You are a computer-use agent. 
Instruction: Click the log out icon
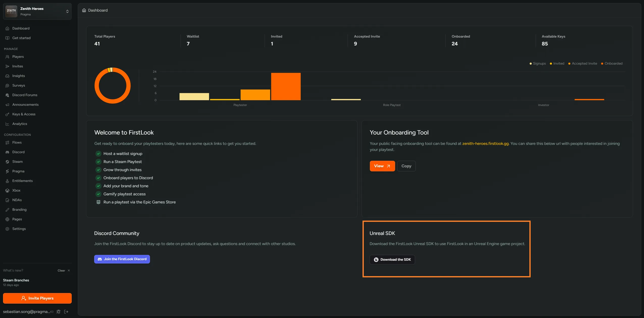66,312
